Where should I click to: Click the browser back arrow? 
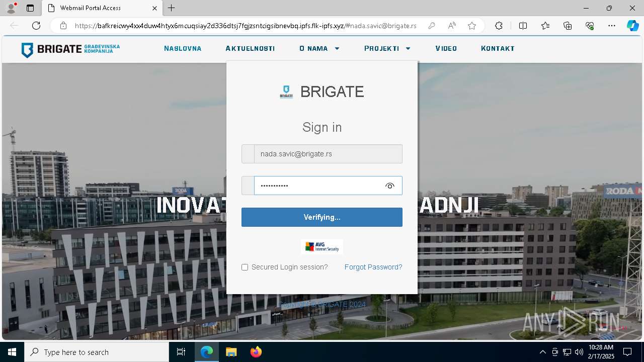pos(14,26)
